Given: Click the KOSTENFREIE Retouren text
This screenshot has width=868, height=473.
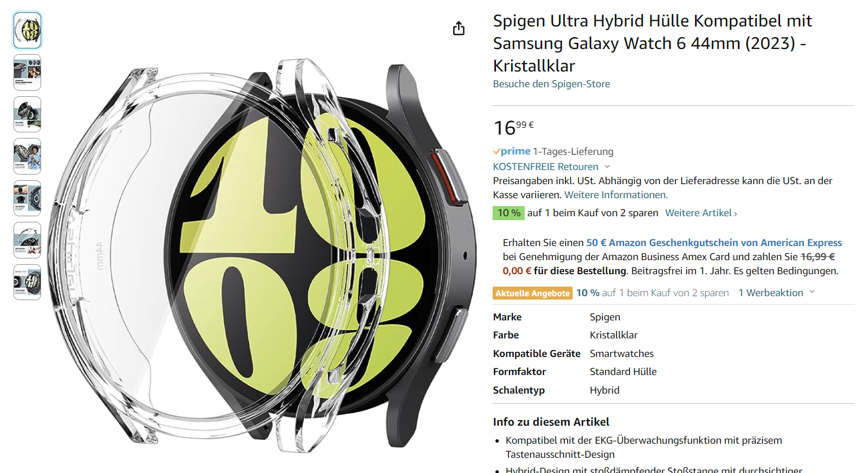Looking at the screenshot, I should (x=546, y=167).
